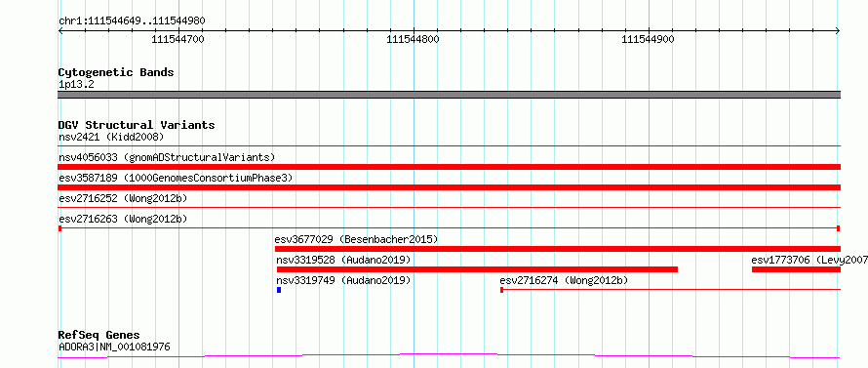
Task: Click the ADORA3|NM_001081976 gene label
Action: pyautogui.click(x=114, y=348)
